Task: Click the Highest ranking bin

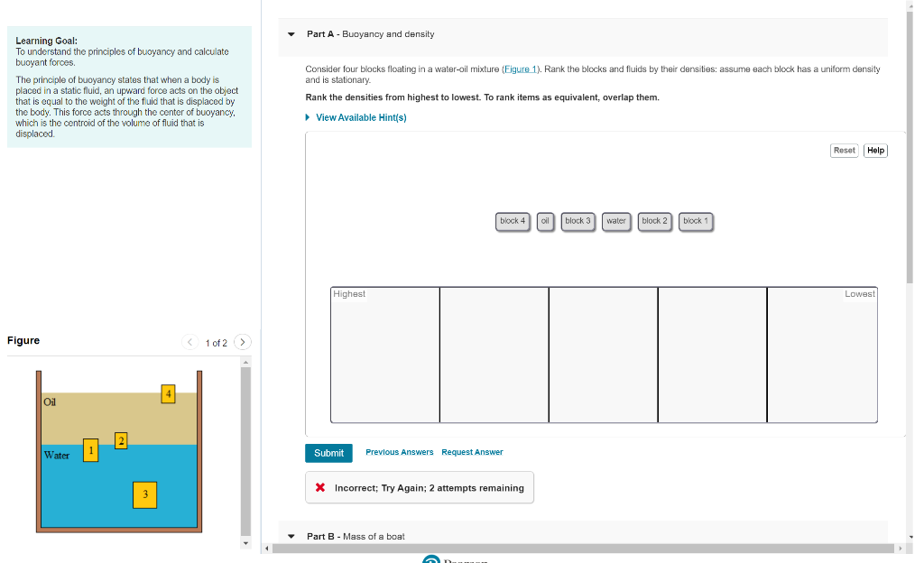Action: pos(384,355)
